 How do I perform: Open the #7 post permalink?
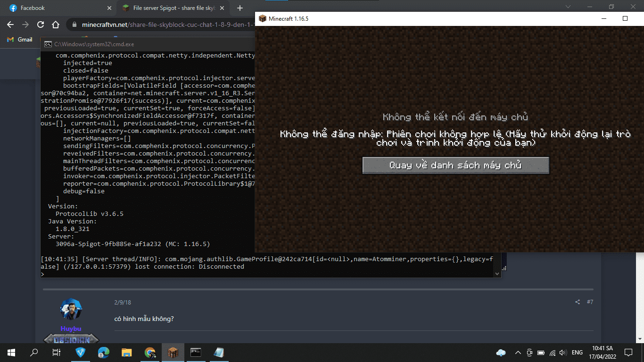[x=590, y=302]
